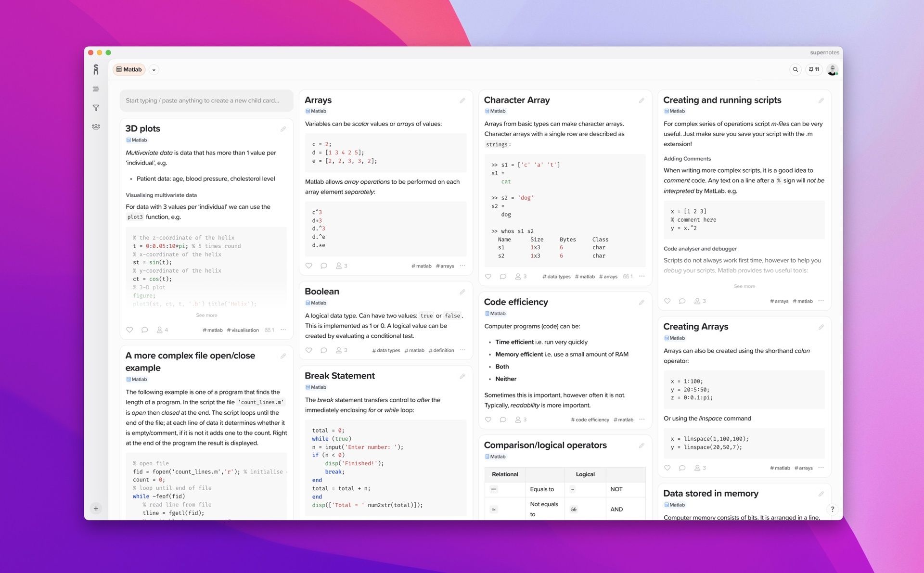Select the filter icon in the left sidebar
The image size is (924, 573).
point(96,108)
